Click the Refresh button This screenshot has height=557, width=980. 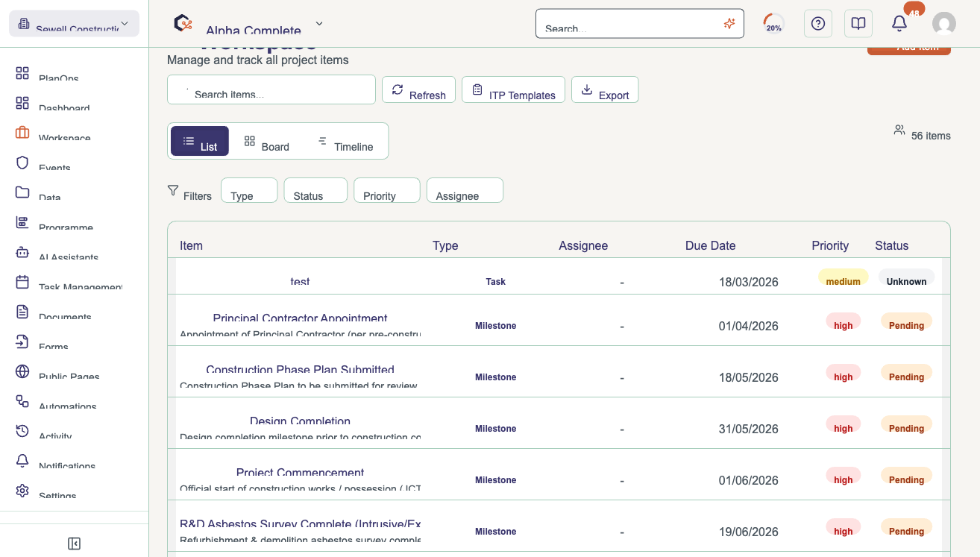[x=418, y=89]
